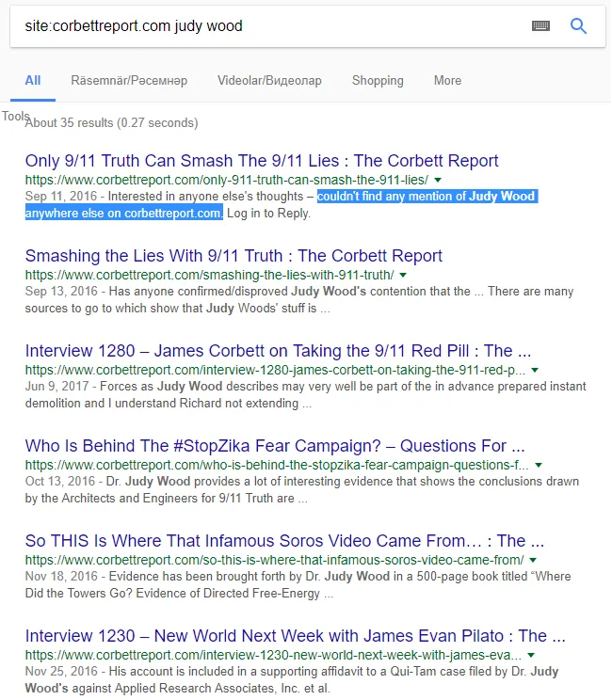This screenshot has height=700, width=612.
Task: Open 'Who Is Behind The #StopZika Fear Campaign' result
Action: (275, 446)
